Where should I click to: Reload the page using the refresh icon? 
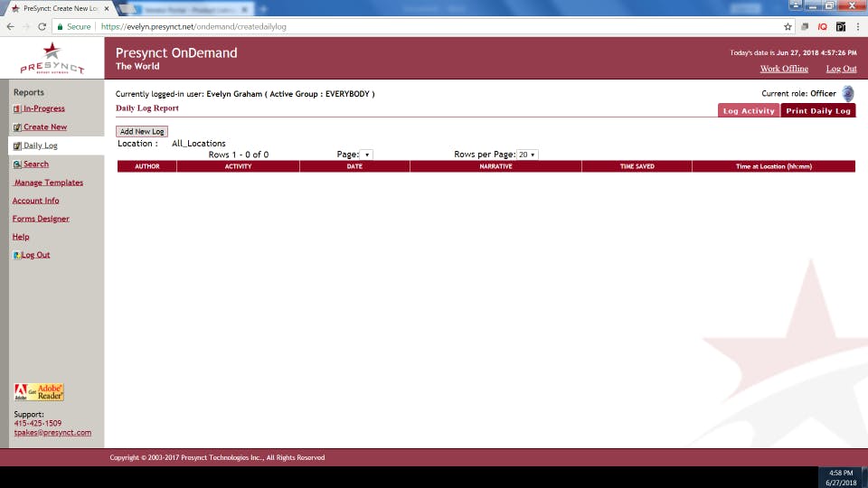(42, 26)
